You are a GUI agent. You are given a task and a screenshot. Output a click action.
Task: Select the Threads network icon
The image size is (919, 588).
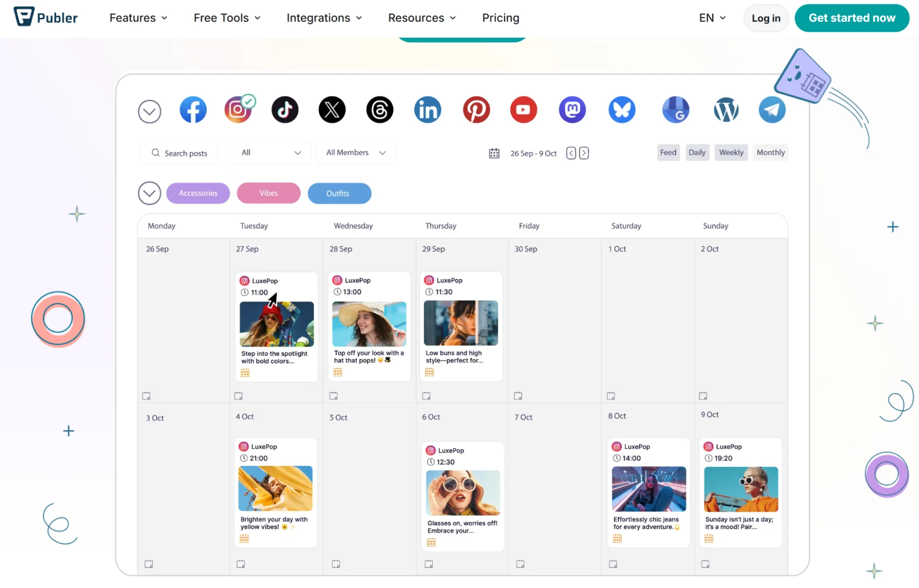coord(379,110)
